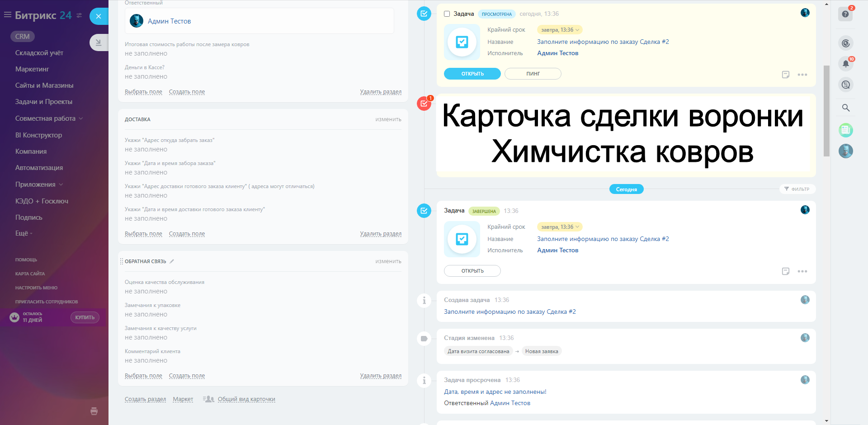This screenshot has height=425, width=868.
Task: Go to Маркетинг section
Action: click(x=32, y=69)
